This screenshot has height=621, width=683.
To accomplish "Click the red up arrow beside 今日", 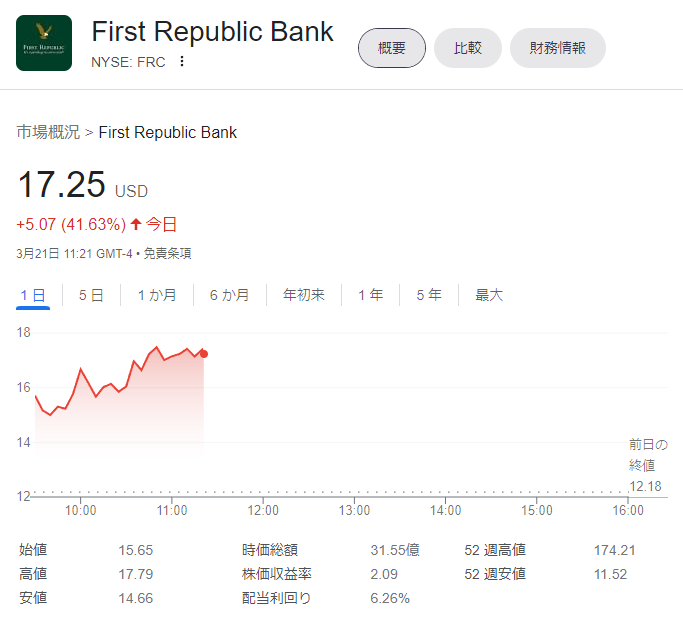I will pyautogui.click(x=136, y=224).
